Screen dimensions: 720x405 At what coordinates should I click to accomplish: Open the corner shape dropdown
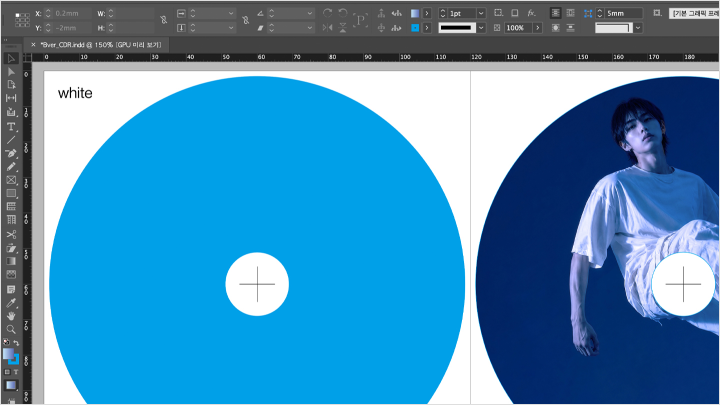tap(638, 28)
